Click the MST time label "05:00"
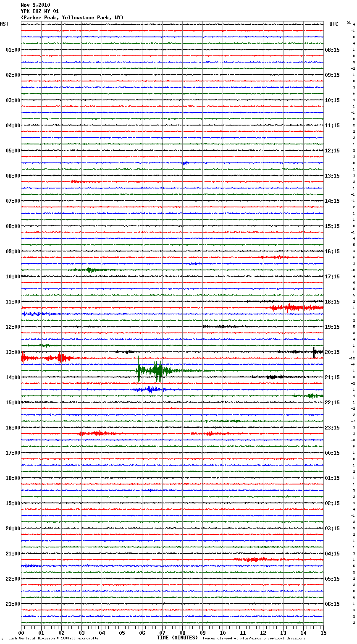The height and width of the screenshot is (644, 357). point(13,151)
